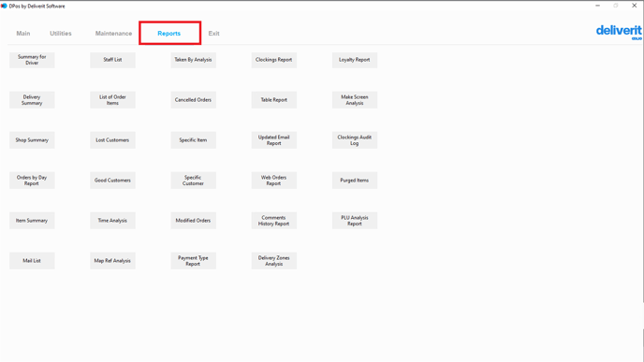Click the DPos app icon in title bar

pyautogui.click(x=4, y=6)
